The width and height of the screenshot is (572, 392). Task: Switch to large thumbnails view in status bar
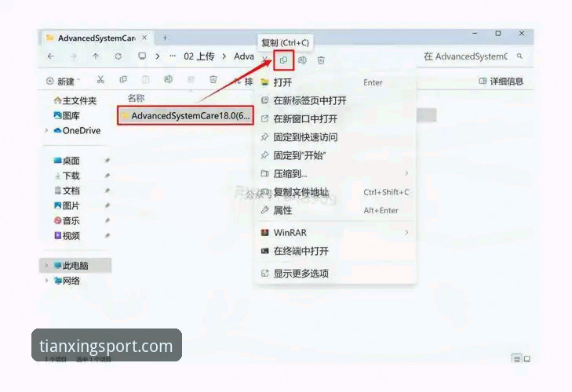click(527, 359)
